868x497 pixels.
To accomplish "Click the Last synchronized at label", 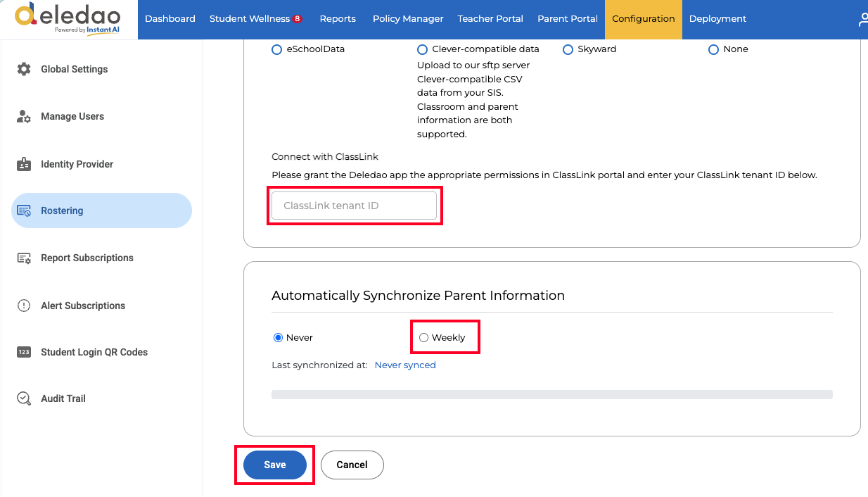I will [320, 365].
